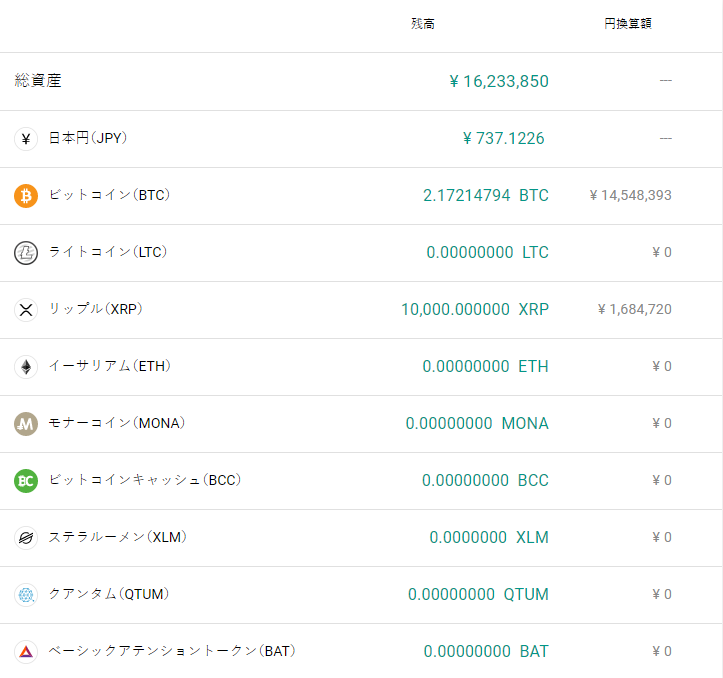Image resolution: width=723 pixels, height=678 pixels.
Task: Click the 2.17214794 BTC balance
Action: [485, 195]
